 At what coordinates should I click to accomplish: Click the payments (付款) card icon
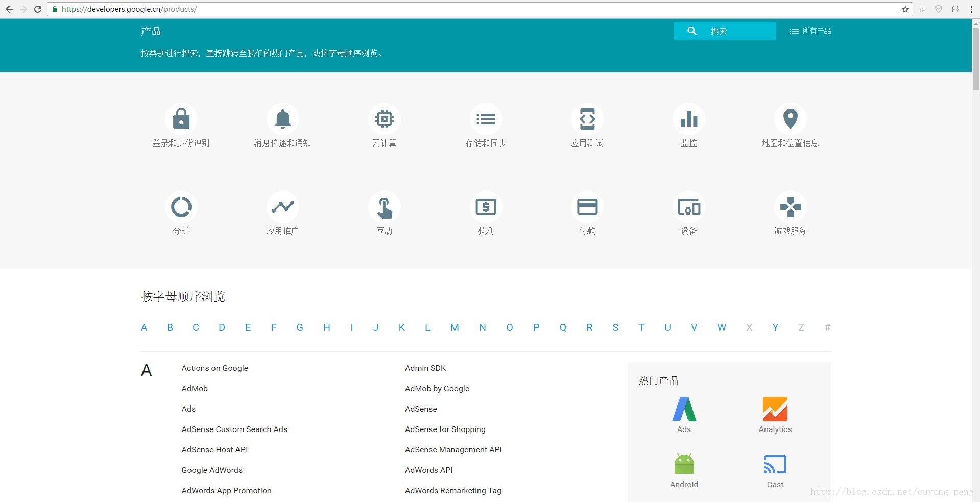tap(587, 207)
